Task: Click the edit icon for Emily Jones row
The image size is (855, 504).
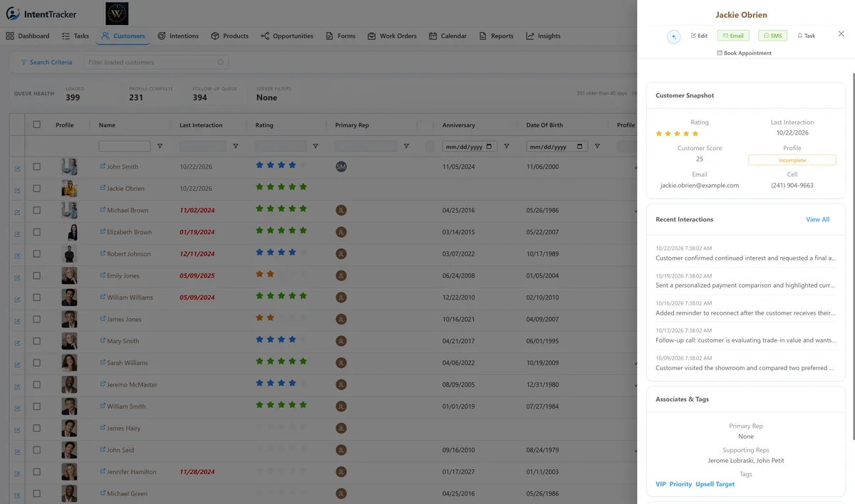Action: click(x=17, y=278)
